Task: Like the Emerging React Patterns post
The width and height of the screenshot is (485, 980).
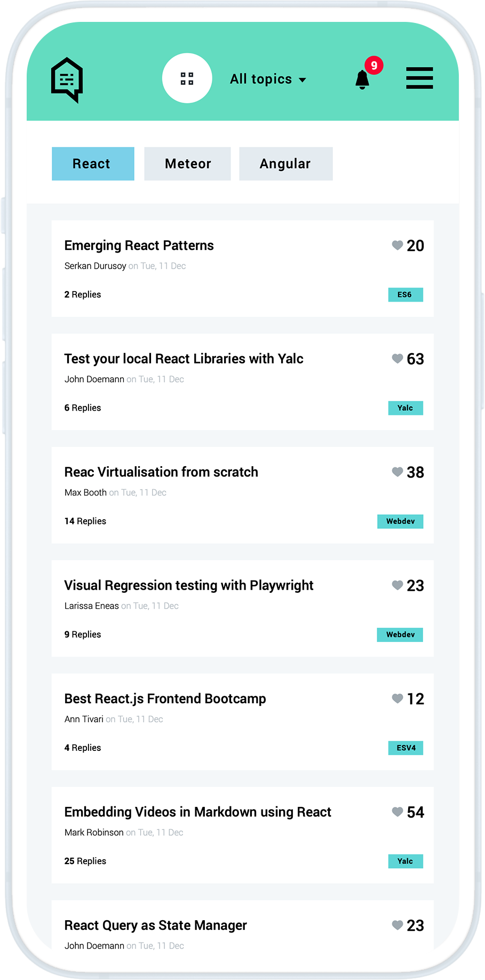Action: pos(397,245)
